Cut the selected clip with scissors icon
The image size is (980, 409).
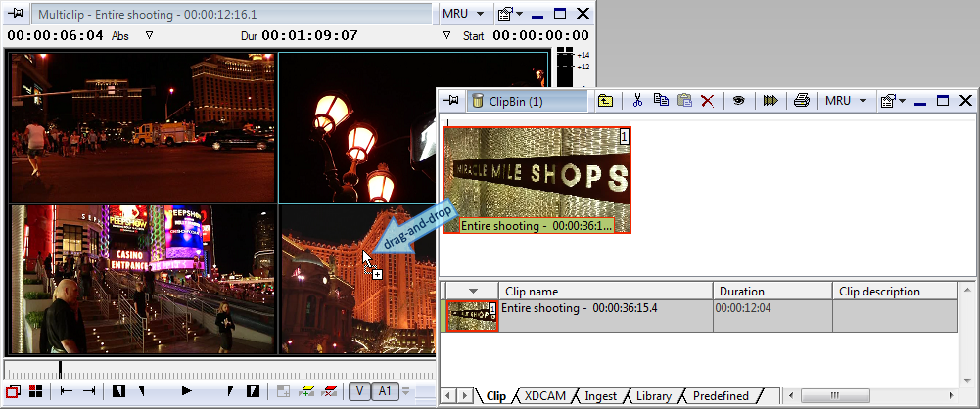tap(637, 100)
